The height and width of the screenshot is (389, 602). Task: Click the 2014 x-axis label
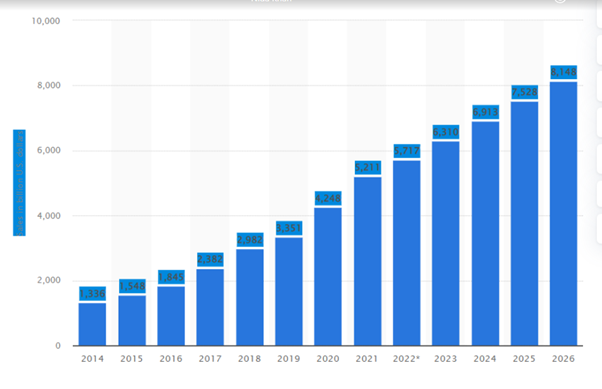click(92, 359)
